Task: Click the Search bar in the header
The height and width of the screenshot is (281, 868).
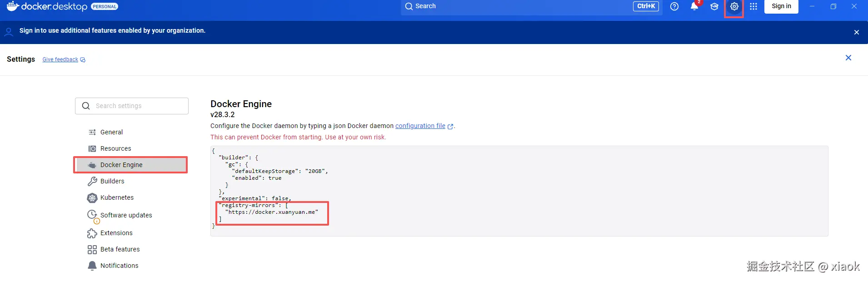Action: [531, 6]
